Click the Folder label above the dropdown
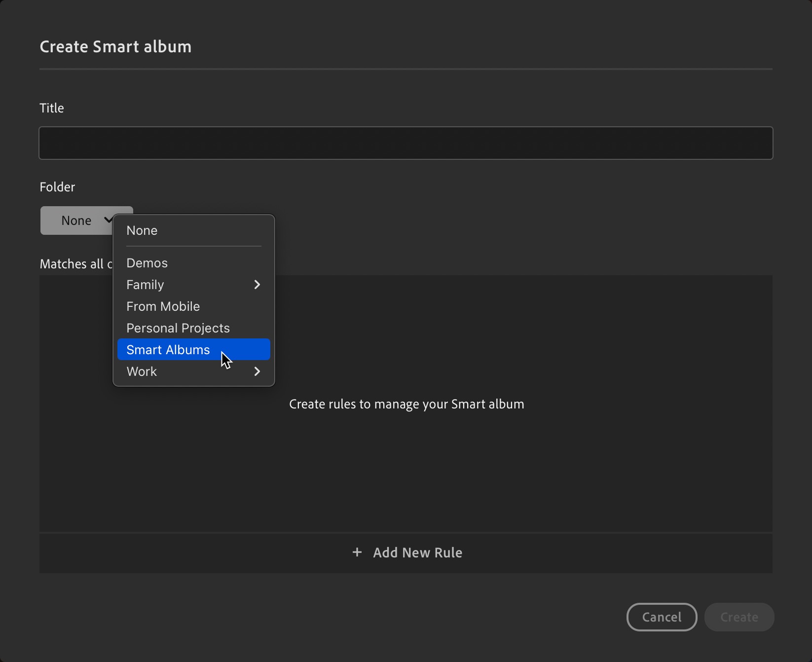This screenshot has height=662, width=812. [57, 186]
